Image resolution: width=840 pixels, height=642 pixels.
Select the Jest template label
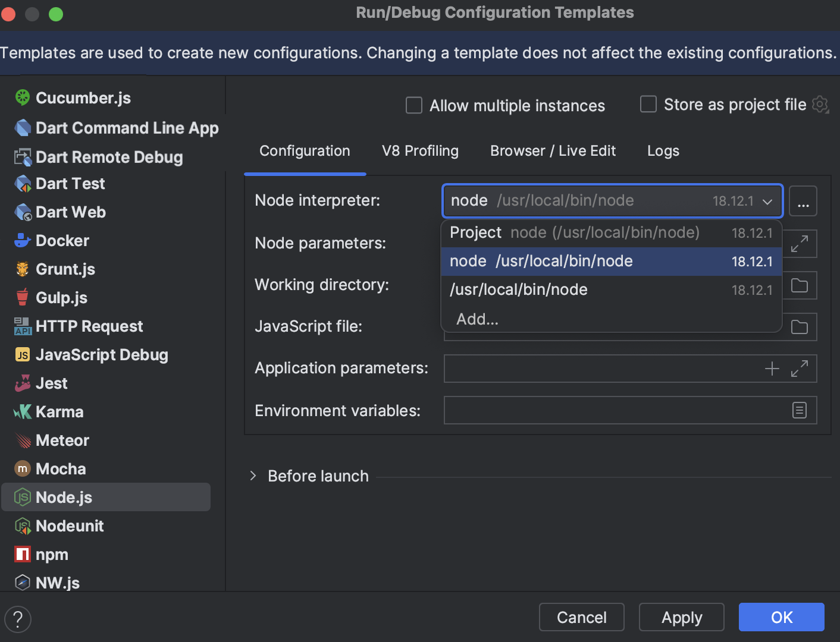tap(52, 383)
